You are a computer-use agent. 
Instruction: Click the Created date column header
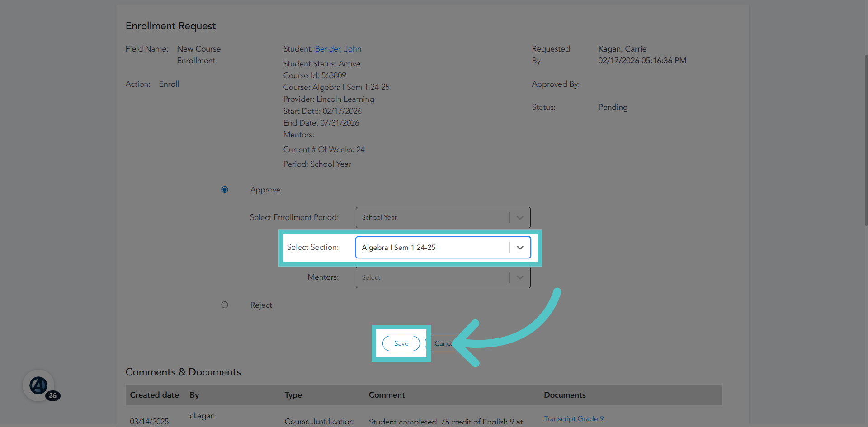coord(155,395)
